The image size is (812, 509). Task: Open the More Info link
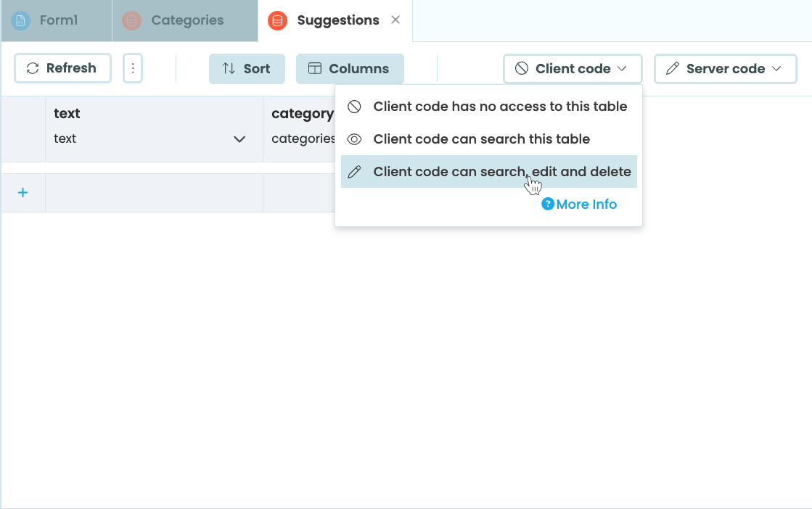pyautogui.click(x=585, y=204)
